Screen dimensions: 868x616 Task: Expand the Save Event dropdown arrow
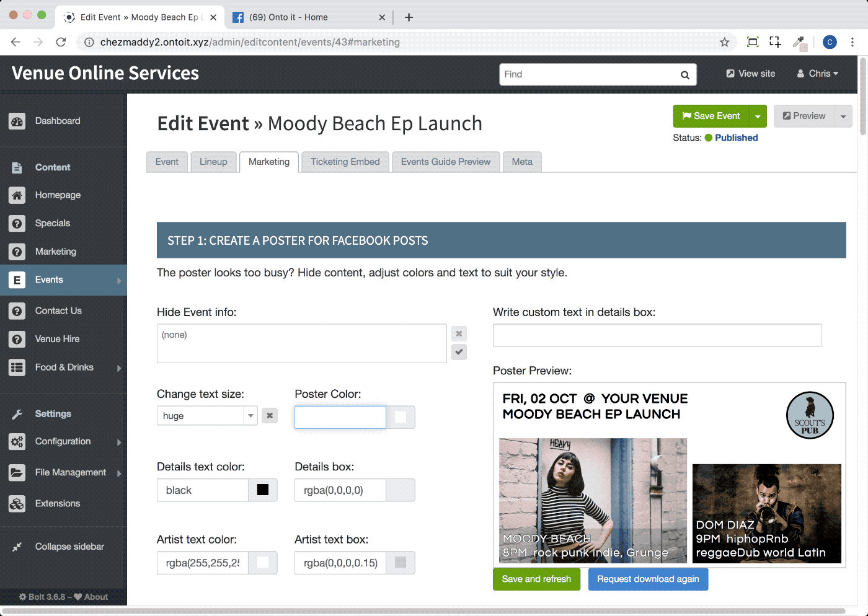click(758, 117)
